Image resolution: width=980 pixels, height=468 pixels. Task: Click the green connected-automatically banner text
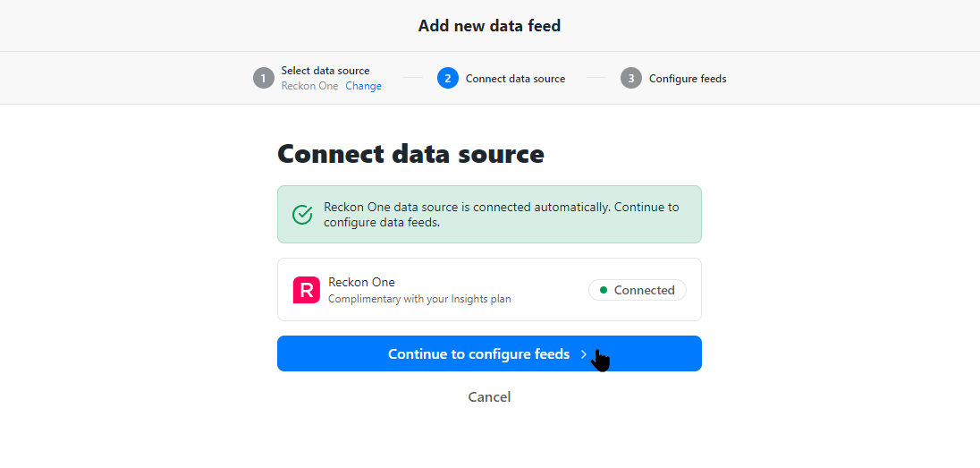502,215
